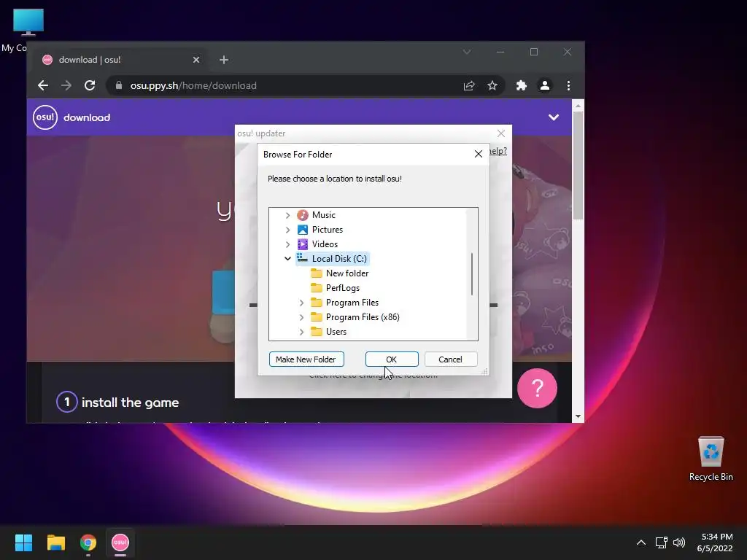Click the webpage scrollbar up arrow
Viewport: 747px width, 560px height.
[578, 106]
